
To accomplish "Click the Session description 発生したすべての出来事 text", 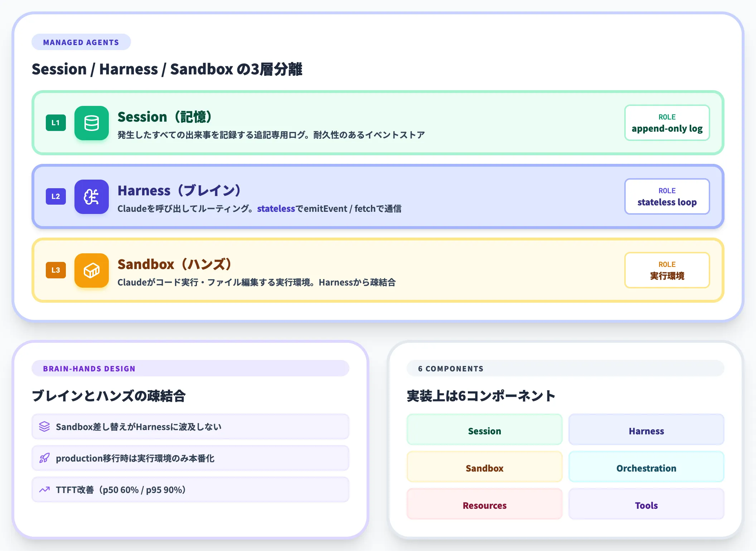I will pyautogui.click(x=271, y=135).
